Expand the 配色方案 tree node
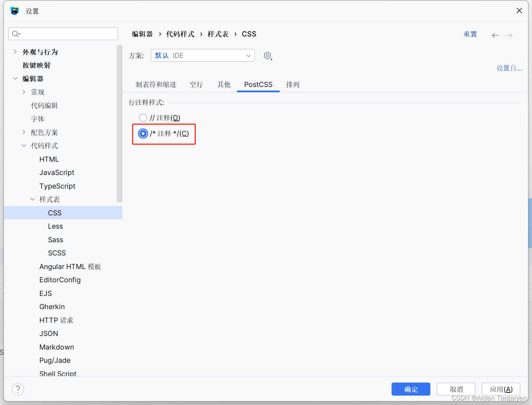 point(24,132)
